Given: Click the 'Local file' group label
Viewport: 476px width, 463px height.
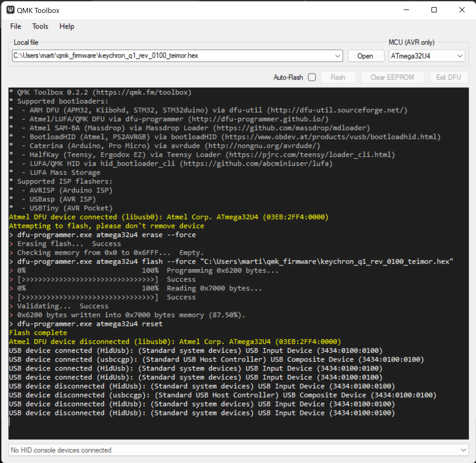Looking at the screenshot, I should point(26,42).
